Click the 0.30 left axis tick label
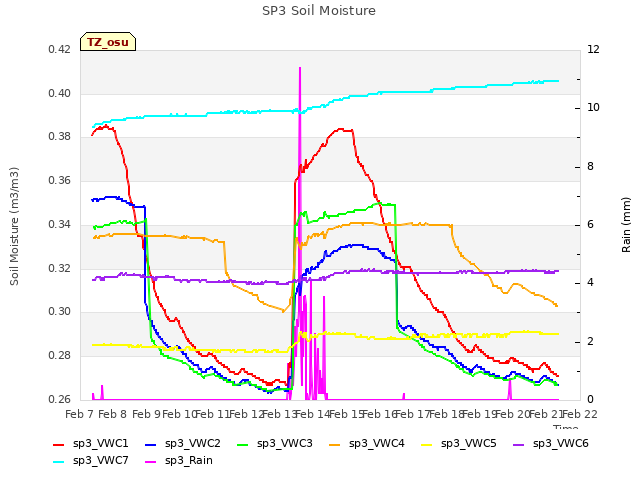 (x=60, y=311)
